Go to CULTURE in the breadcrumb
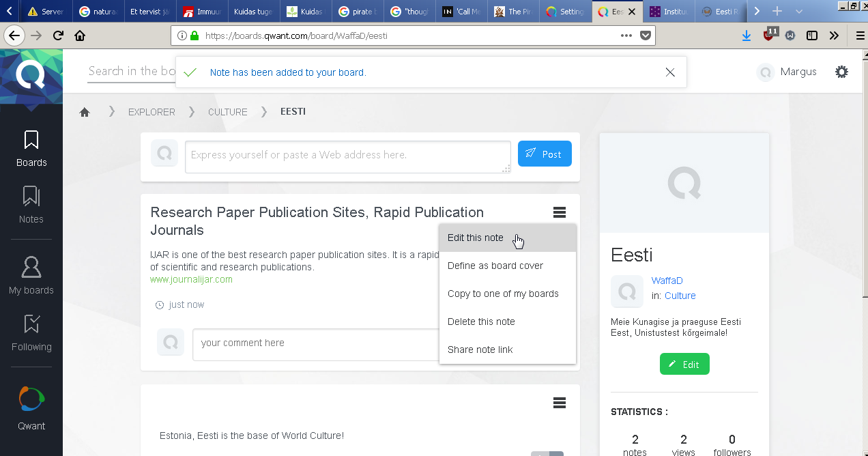The height and width of the screenshot is (456, 868). [228, 112]
